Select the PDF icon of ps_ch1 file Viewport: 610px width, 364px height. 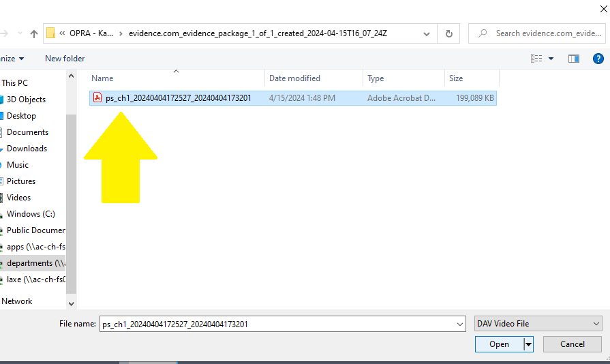pos(97,97)
